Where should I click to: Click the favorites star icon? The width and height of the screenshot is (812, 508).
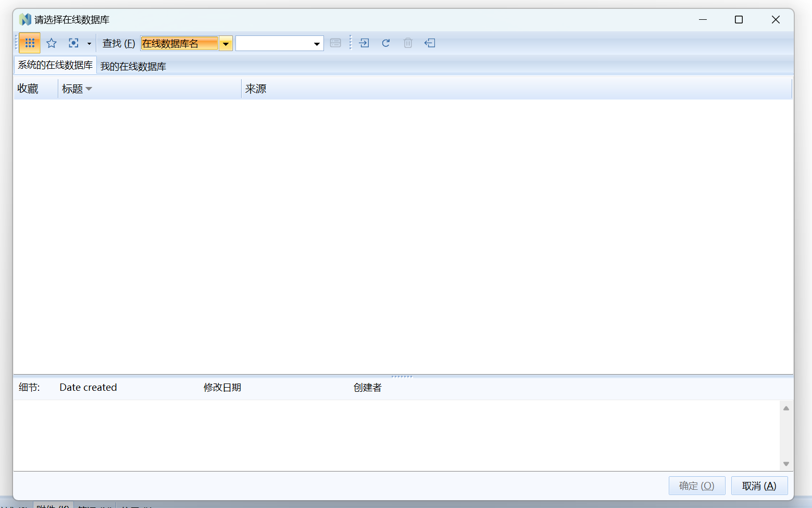tap(52, 43)
